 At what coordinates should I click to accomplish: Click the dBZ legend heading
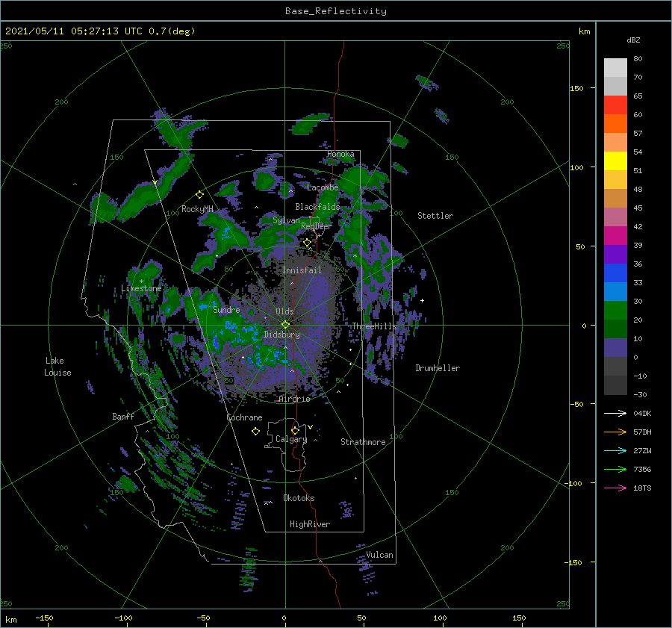633,40
